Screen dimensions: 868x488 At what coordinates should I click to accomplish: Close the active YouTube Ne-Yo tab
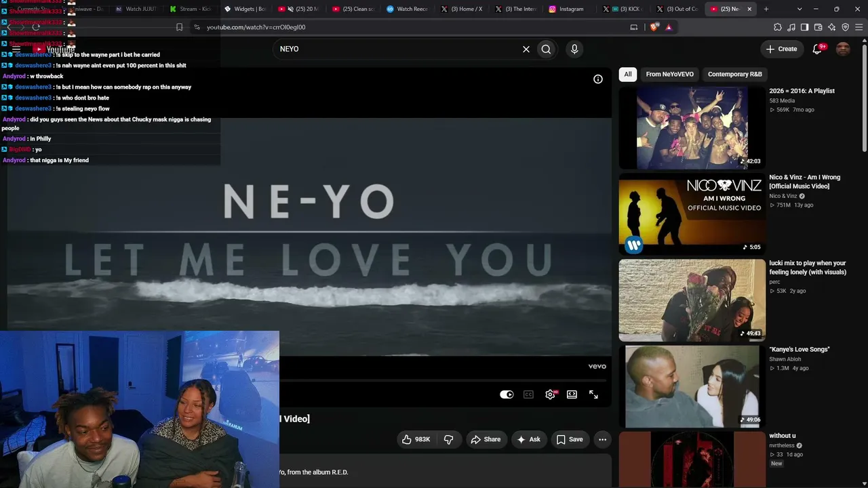(749, 9)
